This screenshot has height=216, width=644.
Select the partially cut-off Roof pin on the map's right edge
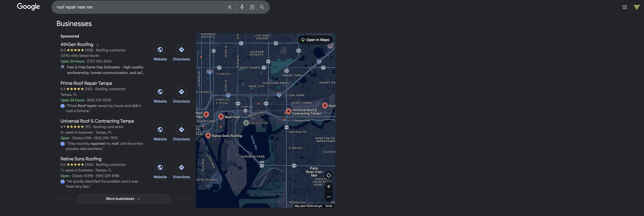(325, 105)
